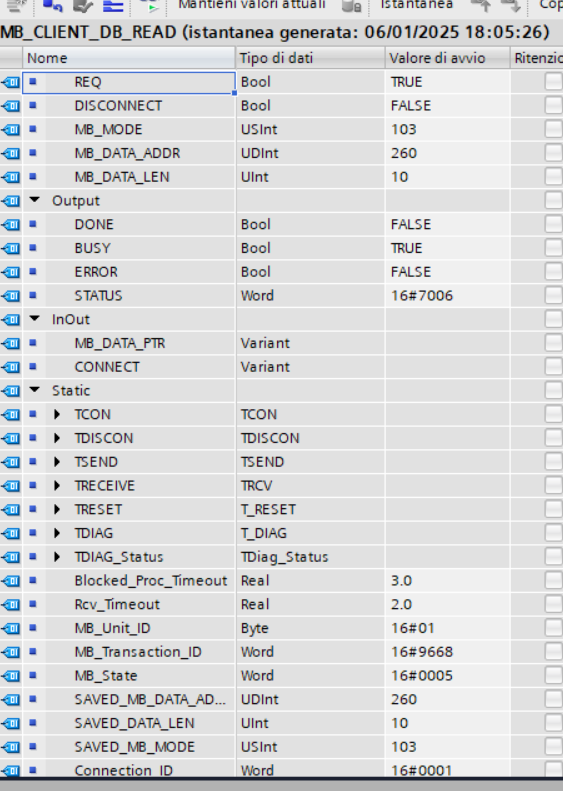Collapse the InOut section
This screenshot has height=791, width=563.
[x=35, y=319]
